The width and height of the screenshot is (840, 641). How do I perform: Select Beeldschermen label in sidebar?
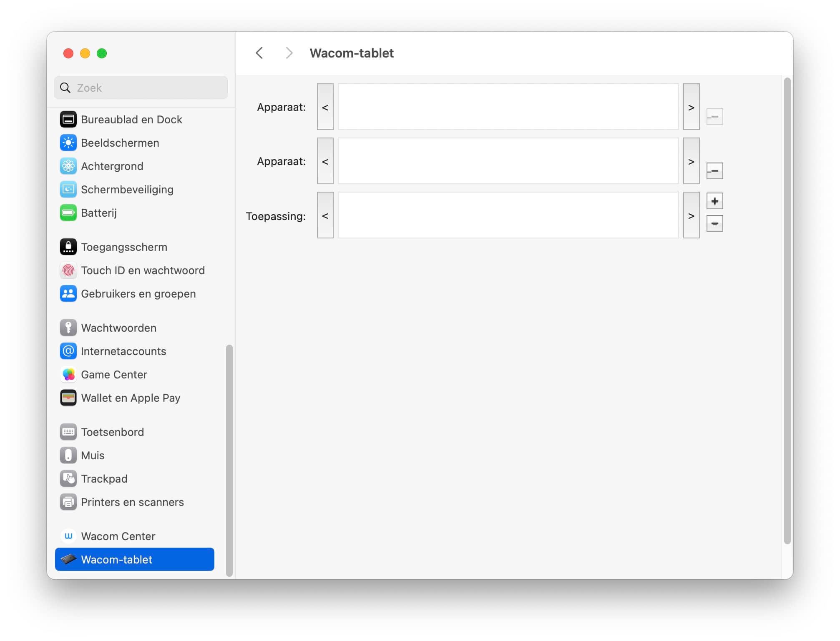(120, 143)
